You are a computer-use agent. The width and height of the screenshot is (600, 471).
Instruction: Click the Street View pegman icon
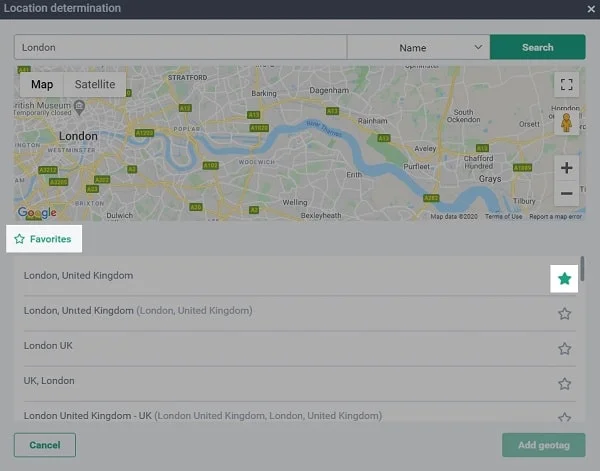click(x=566, y=122)
